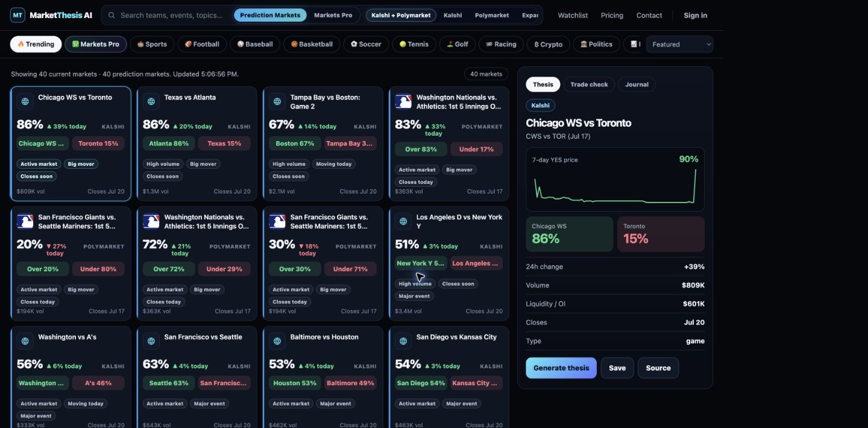Click the search magnifier icon
868x428 pixels.
pyautogui.click(x=112, y=15)
